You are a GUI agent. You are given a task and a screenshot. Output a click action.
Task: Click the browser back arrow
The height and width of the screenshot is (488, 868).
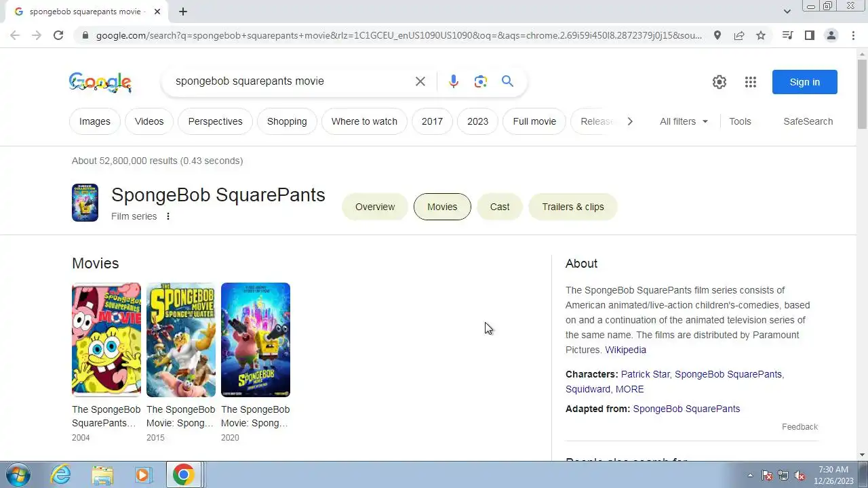point(15,35)
